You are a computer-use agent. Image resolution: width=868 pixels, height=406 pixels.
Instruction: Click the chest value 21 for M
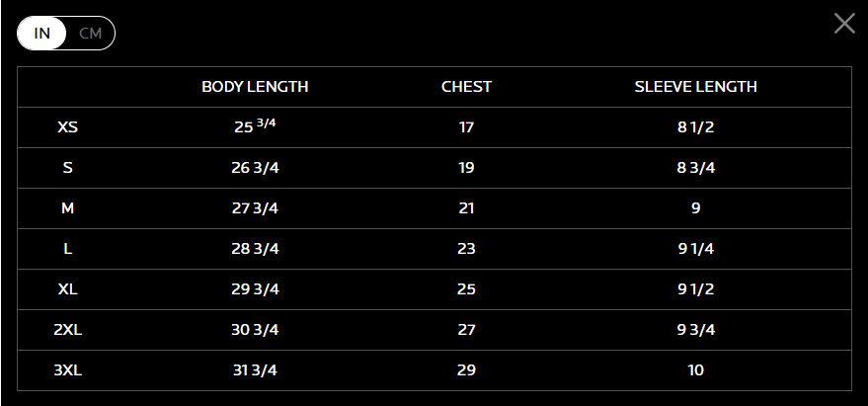pyautogui.click(x=466, y=208)
